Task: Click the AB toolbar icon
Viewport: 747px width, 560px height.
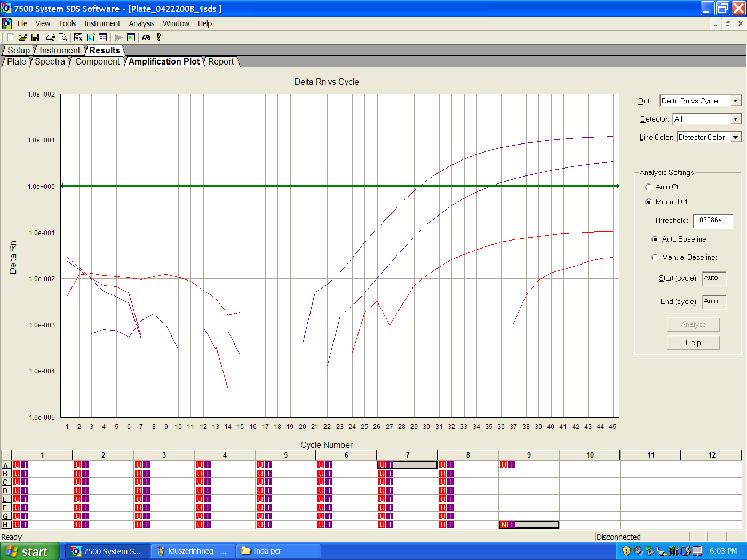Action: (x=146, y=37)
